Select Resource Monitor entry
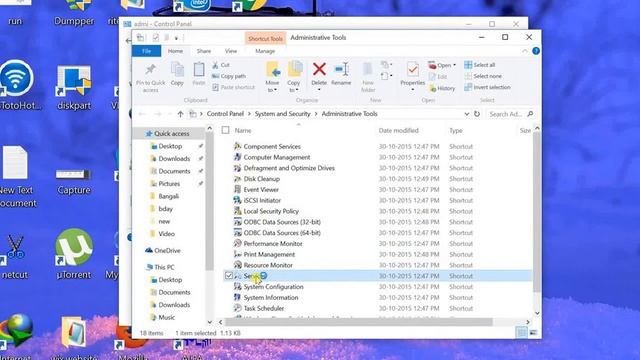Screen dimensions: 640x360 [268, 265]
